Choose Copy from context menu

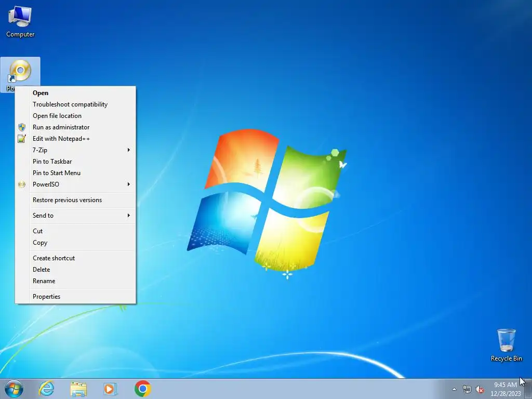[x=75, y=243]
